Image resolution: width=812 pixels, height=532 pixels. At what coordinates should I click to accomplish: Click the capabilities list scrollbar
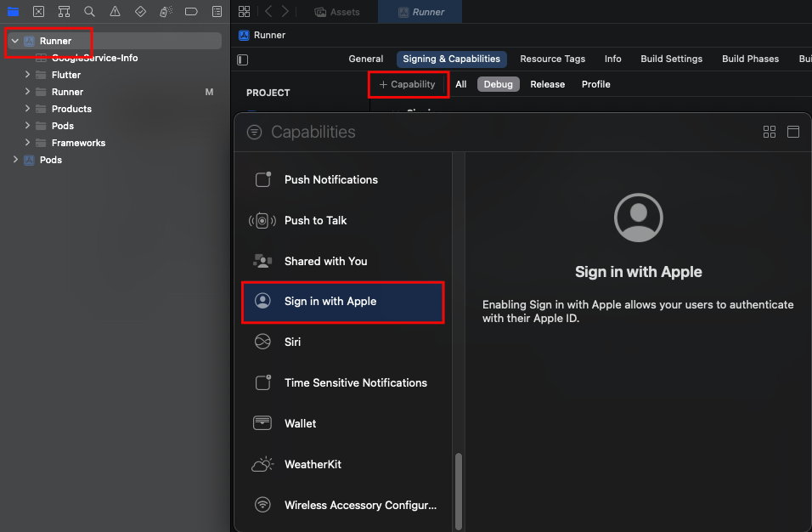[459, 490]
